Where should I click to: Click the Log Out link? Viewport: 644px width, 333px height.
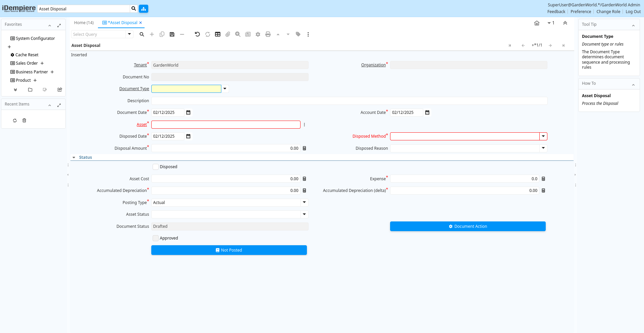(x=633, y=12)
